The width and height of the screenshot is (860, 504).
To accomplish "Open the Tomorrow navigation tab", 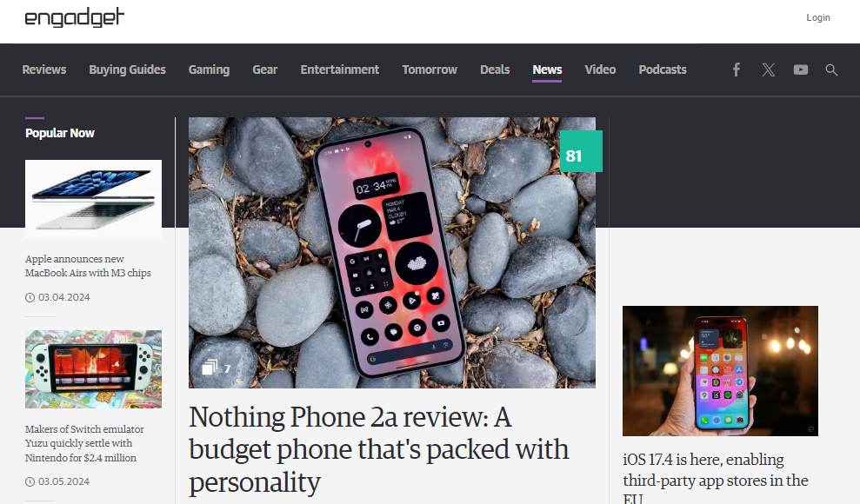I will (430, 70).
